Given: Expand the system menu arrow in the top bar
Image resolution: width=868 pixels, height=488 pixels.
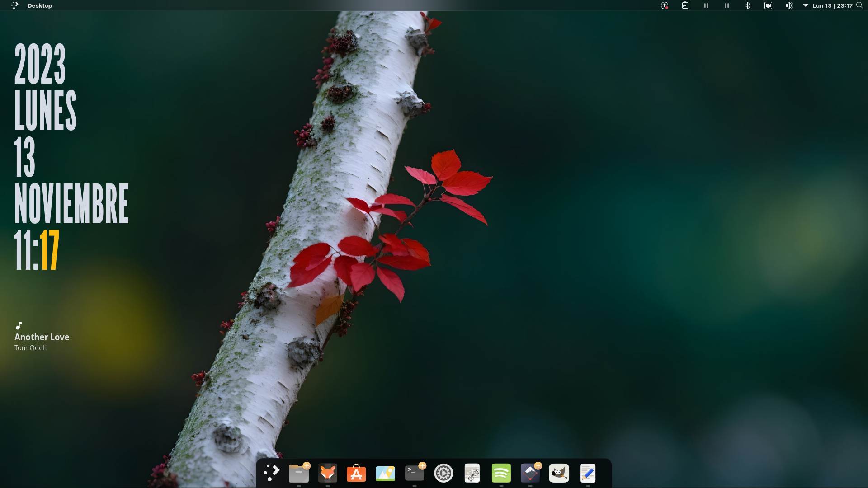Looking at the screenshot, I should (805, 5).
